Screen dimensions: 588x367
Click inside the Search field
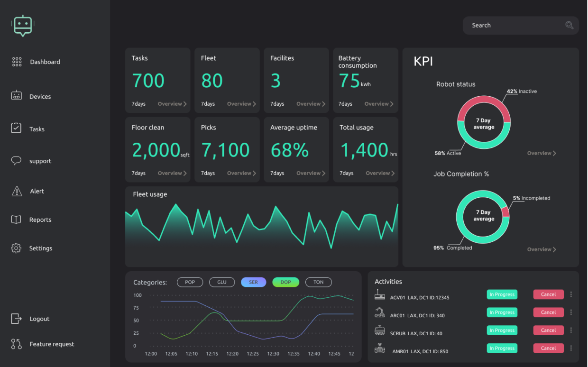click(512, 25)
